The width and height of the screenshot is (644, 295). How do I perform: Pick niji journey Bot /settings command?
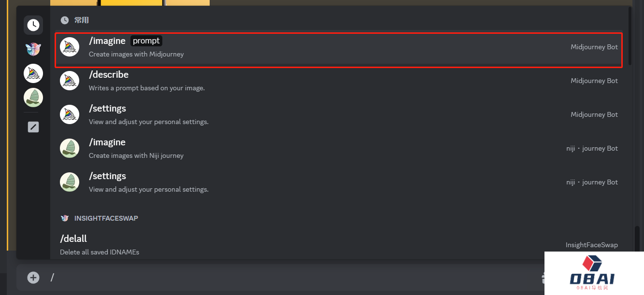pyautogui.click(x=339, y=182)
